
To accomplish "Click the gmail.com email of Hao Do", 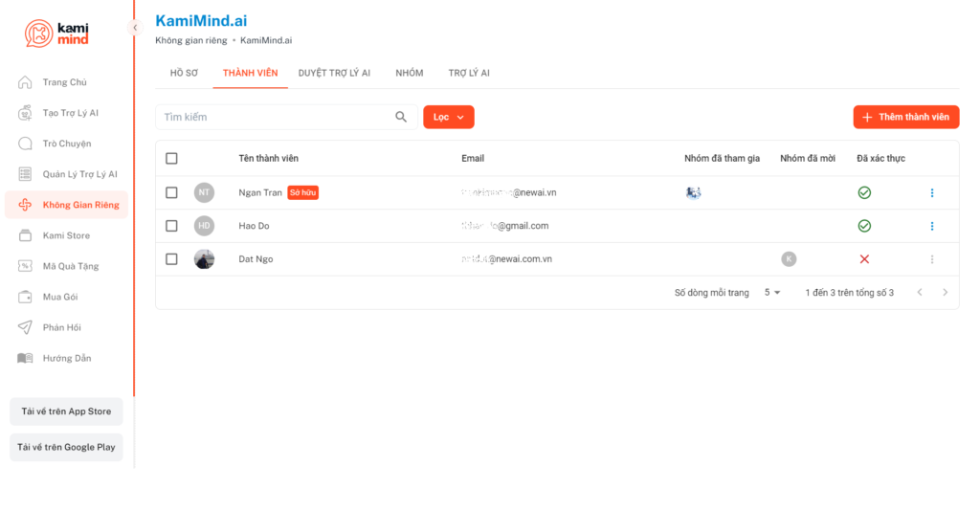I will pos(505,226).
